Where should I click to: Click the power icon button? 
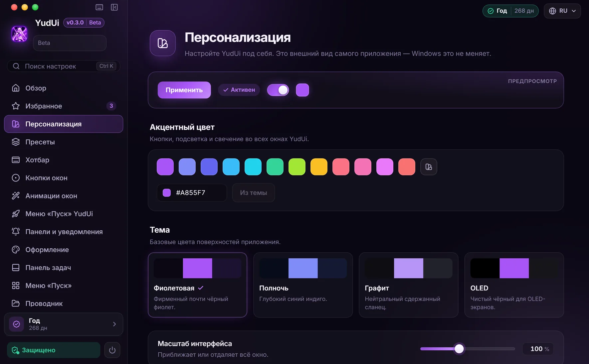(x=112, y=350)
